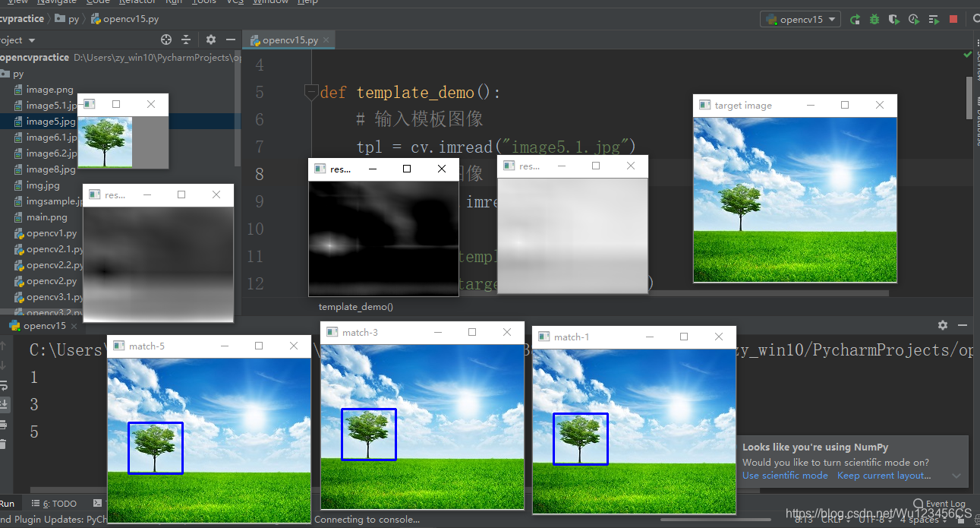Image resolution: width=980 pixels, height=528 pixels.
Task: Open the opencv15 run configuration dropdown
Action: tap(801, 20)
